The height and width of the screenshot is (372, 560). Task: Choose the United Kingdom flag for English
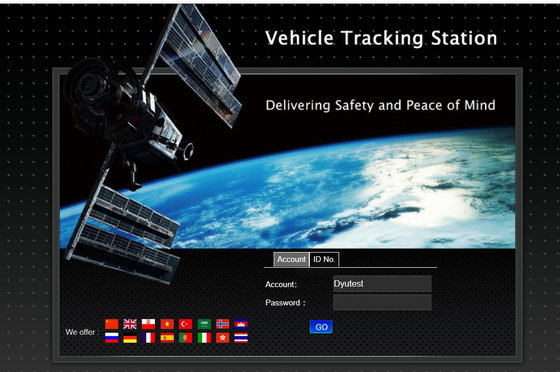pyautogui.click(x=130, y=324)
